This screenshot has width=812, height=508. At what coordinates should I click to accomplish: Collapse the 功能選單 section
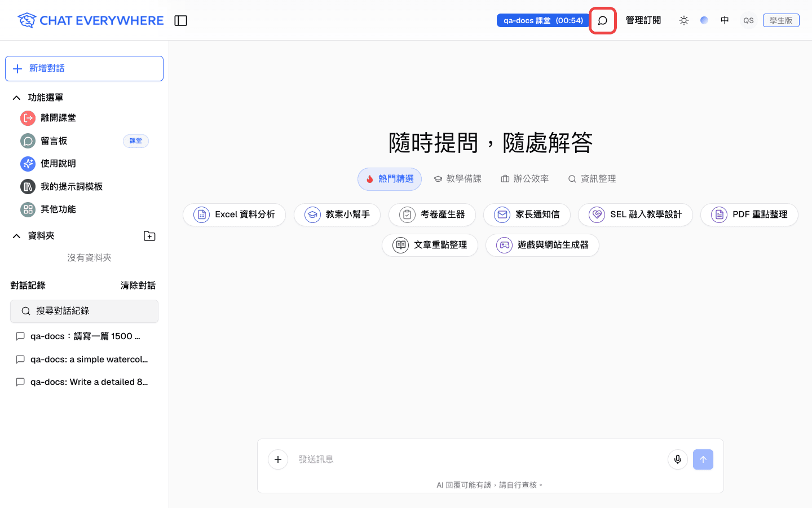(x=17, y=98)
